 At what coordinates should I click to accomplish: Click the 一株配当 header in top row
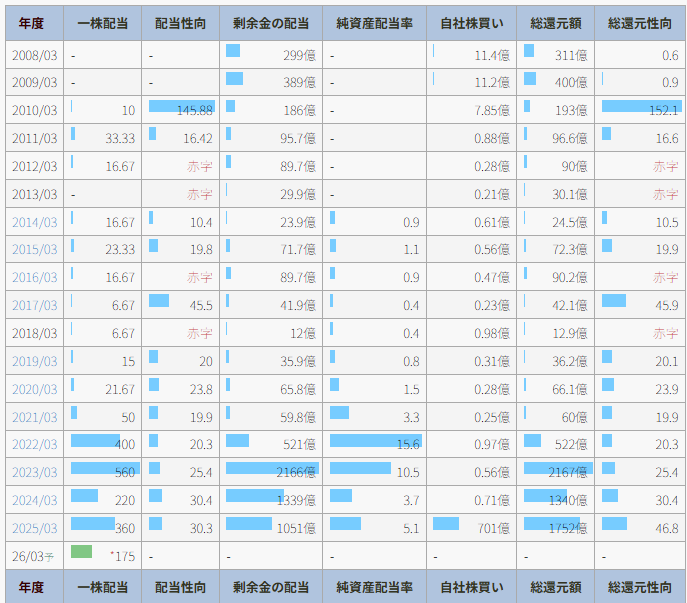click(x=102, y=23)
